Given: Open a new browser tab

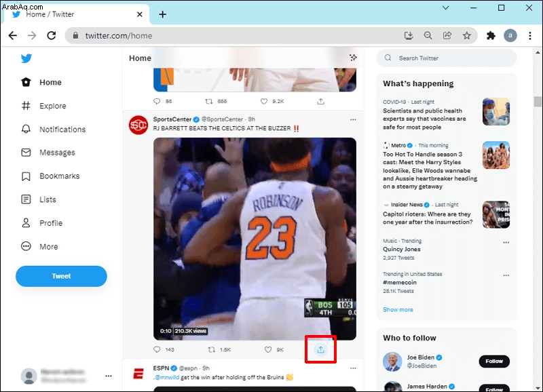Looking at the screenshot, I should 162,14.
